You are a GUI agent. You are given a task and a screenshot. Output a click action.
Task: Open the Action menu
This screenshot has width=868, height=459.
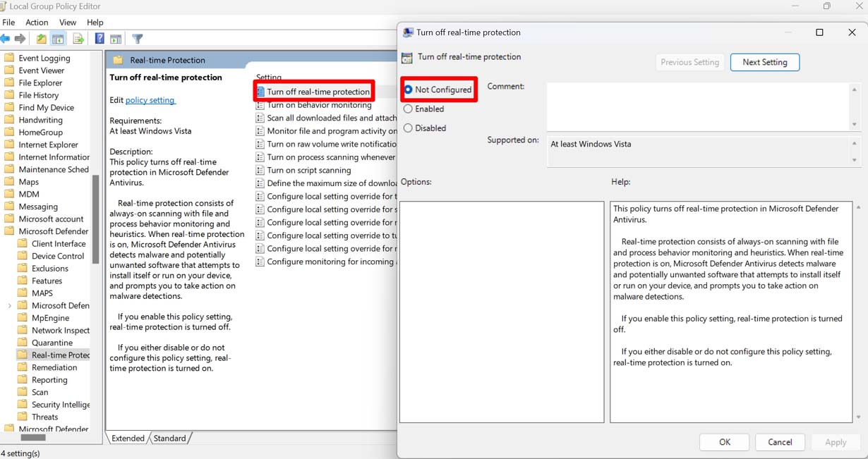pyautogui.click(x=37, y=22)
